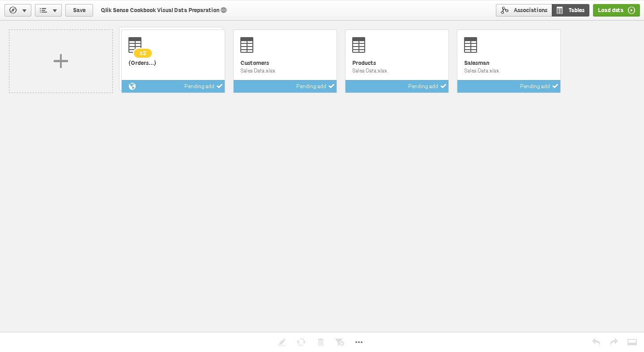Click the Clear filters funnel icon

[x=340, y=342]
